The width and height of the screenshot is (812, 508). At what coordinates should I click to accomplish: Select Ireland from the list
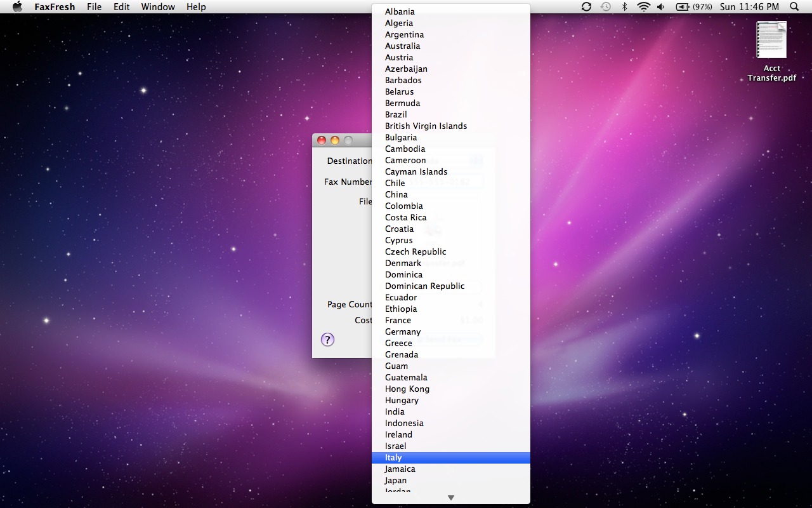[x=451, y=434]
